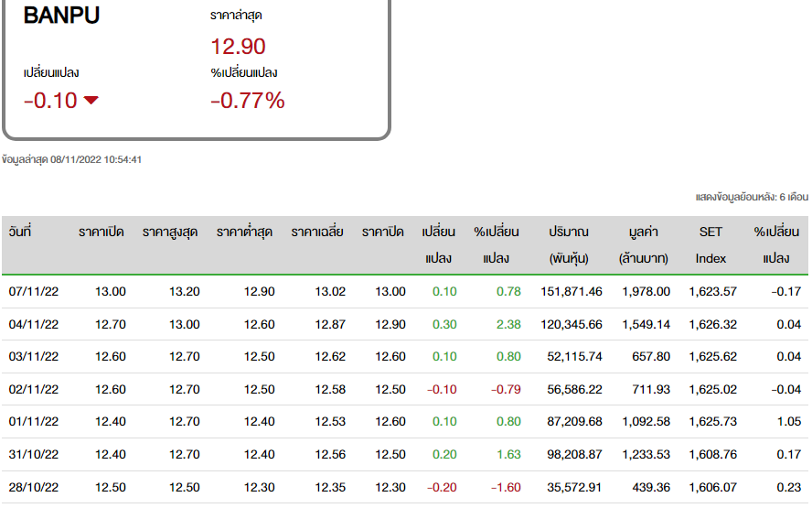812x508 pixels.
Task: Click the red percent change -0.79
Action: coord(506,389)
